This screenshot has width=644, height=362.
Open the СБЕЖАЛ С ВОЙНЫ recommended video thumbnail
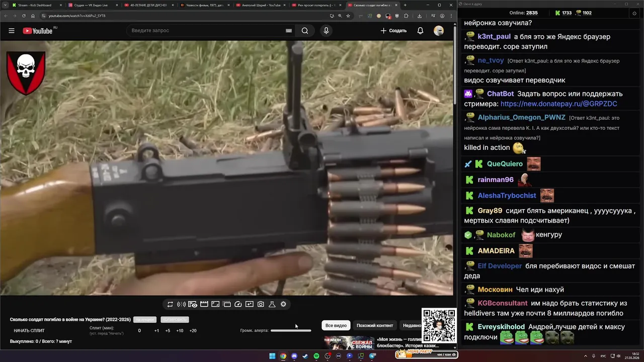(348, 343)
